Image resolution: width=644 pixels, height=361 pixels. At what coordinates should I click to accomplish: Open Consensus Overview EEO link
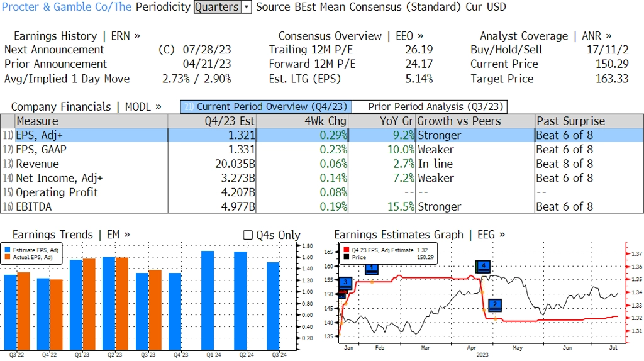[x=351, y=36]
